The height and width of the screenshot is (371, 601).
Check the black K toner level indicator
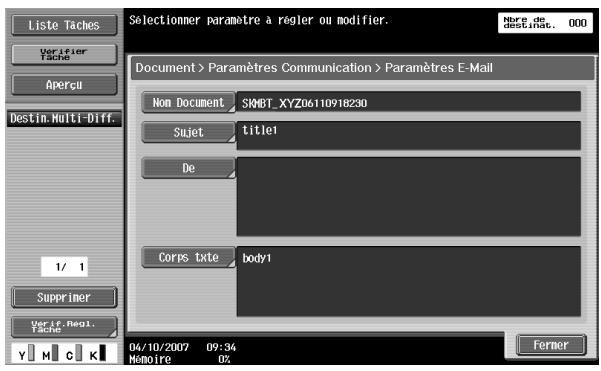[x=98, y=353]
